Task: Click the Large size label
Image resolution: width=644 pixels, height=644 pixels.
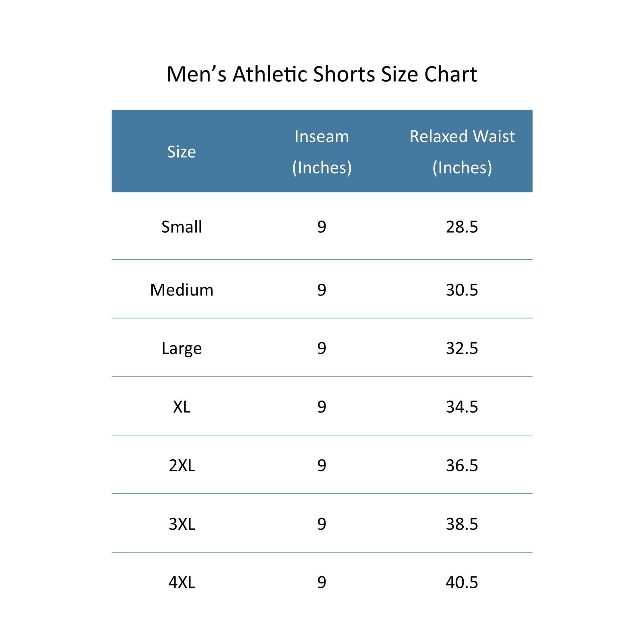Action: pyautogui.click(x=182, y=348)
